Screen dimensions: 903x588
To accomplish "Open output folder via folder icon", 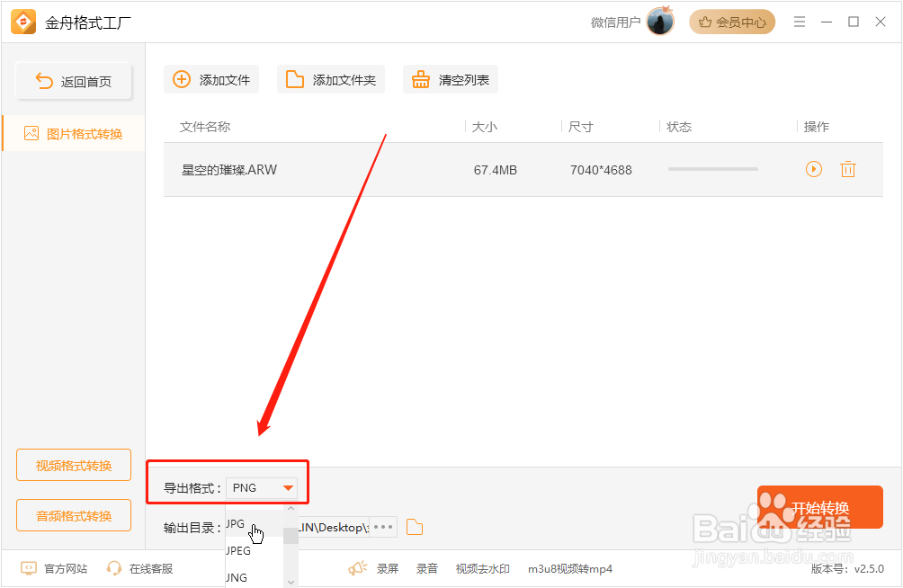I will (x=414, y=527).
